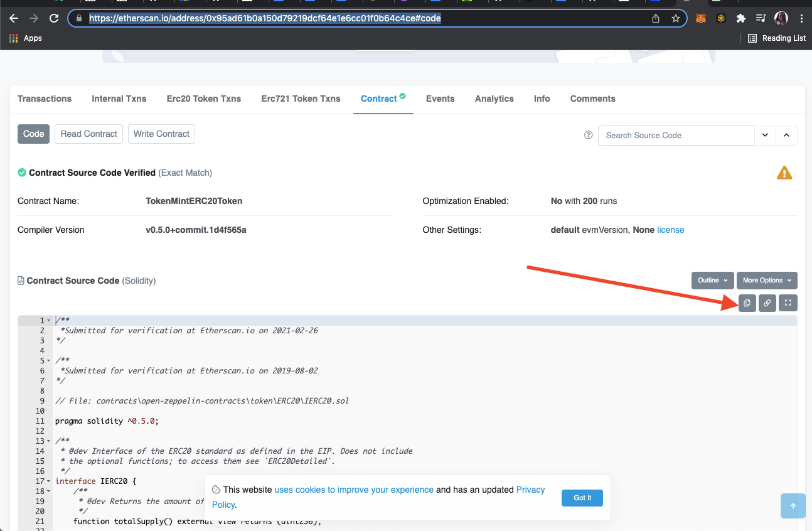Click the scroll-to-top arrow button
This screenshot has width=812, height=531.
click(x=793, y=506)
